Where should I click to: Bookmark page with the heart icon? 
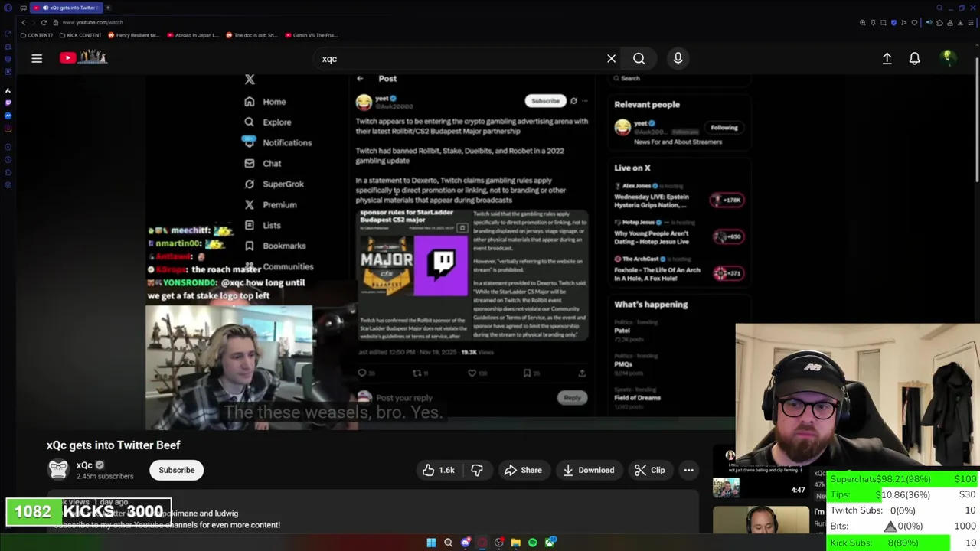click(x=914, y=23)
